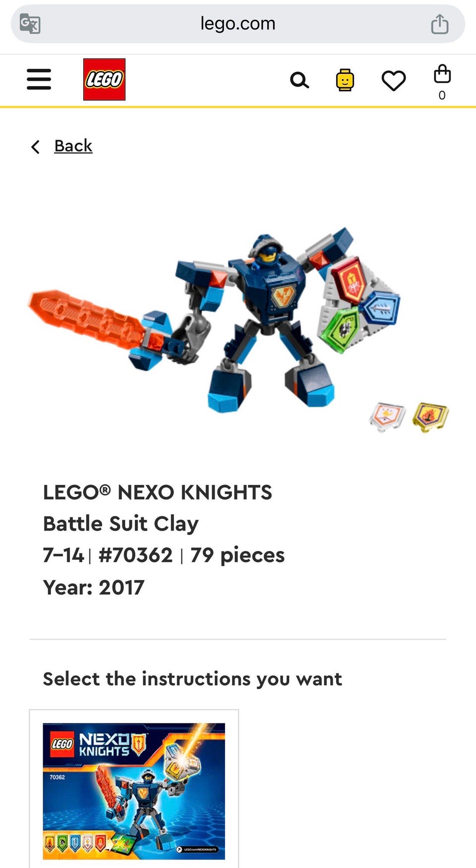Open the hamburger navigation menu
Image resolution: width=476 pixels, height=868 pixels.
tap(39, 79)
